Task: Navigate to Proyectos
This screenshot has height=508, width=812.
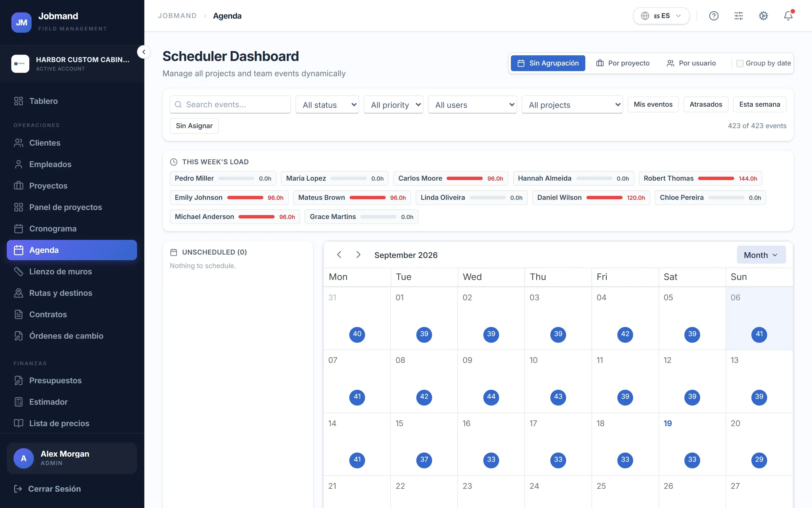Action: point(72,186)
